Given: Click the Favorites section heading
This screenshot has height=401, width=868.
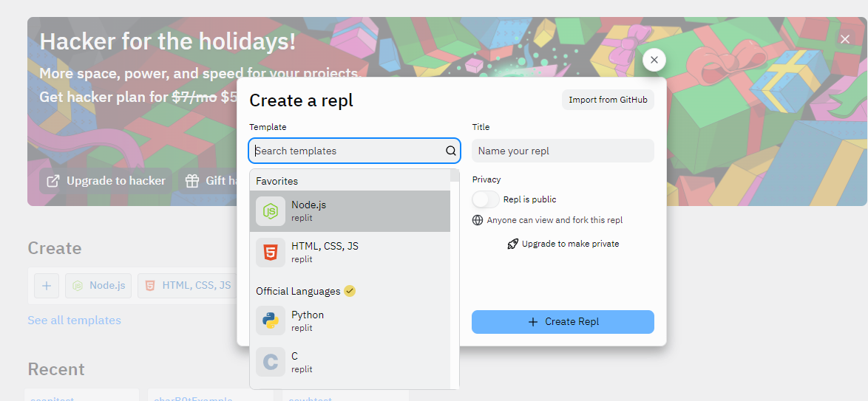Looking at the screenshot, I should click(x=277, y=181).
